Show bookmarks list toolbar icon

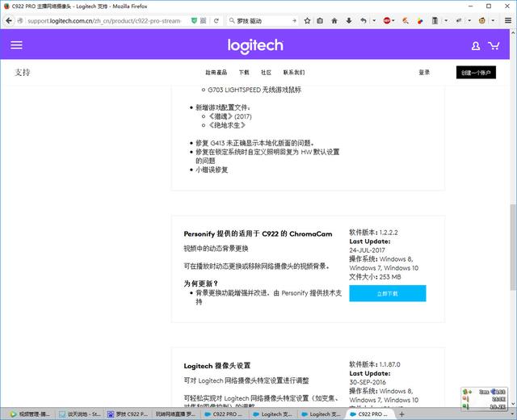click(x=320, y=21)
